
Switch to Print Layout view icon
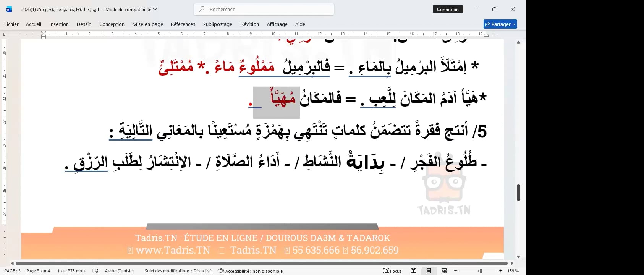click(x=429, y=271)
